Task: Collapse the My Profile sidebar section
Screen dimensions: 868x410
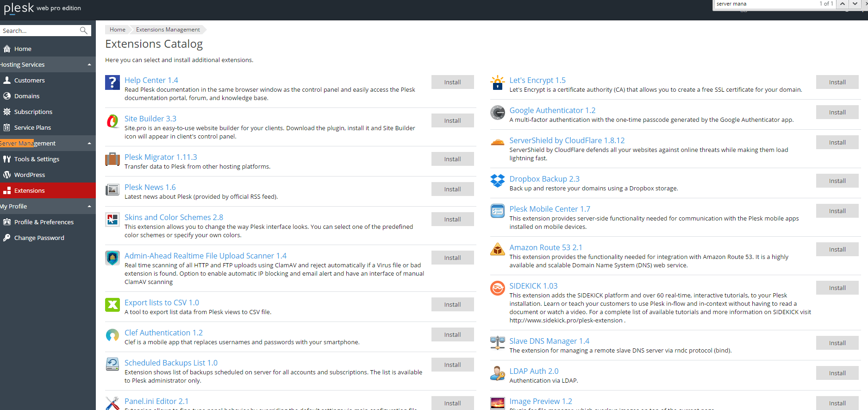Action: tap(89, 207)
